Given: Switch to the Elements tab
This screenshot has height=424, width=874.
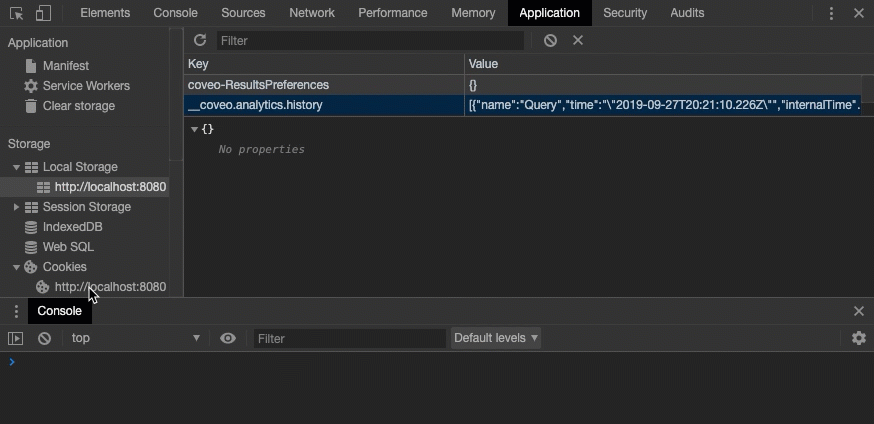Looking at the screenshot, I should click(105, 13).
